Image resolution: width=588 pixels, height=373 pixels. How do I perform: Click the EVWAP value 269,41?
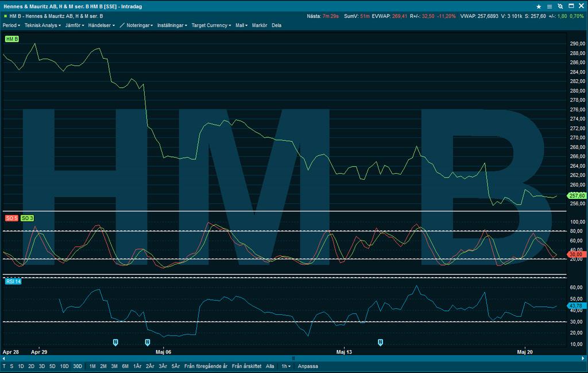coord(400,16)
